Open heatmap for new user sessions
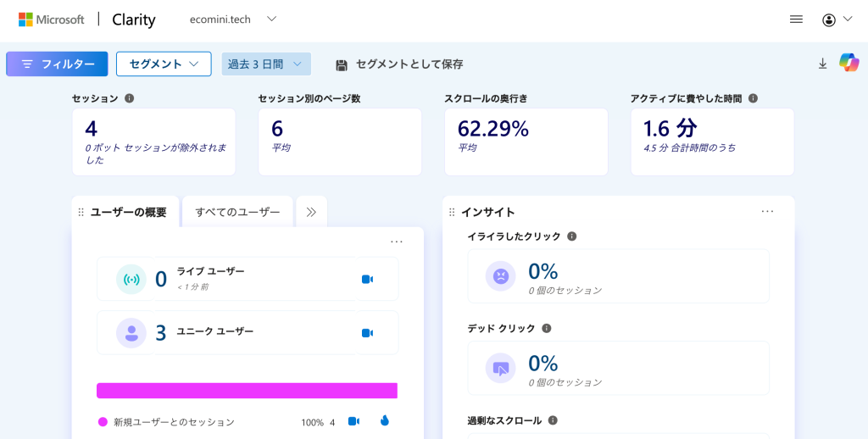868x439 pixels. (384, 421)
